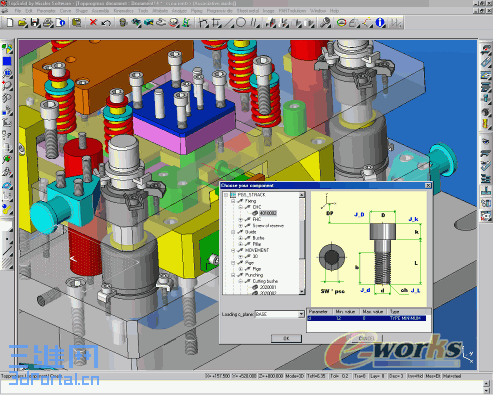Click Cancel in Choose your component dialog

pos(366,338)
